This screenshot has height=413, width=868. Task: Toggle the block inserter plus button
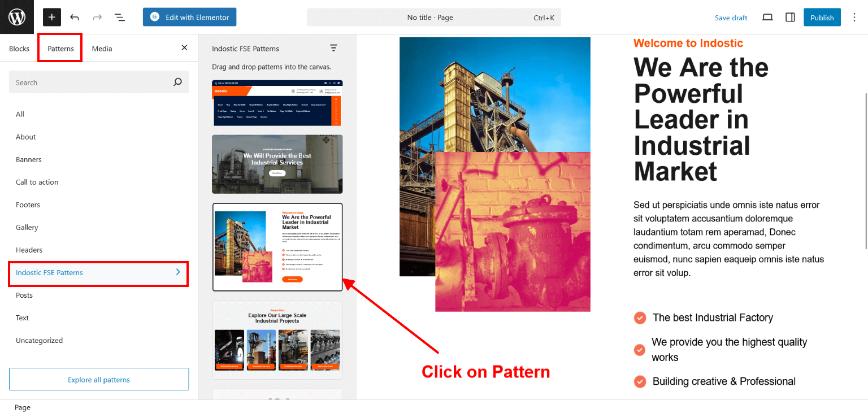(x=51, y=17)
